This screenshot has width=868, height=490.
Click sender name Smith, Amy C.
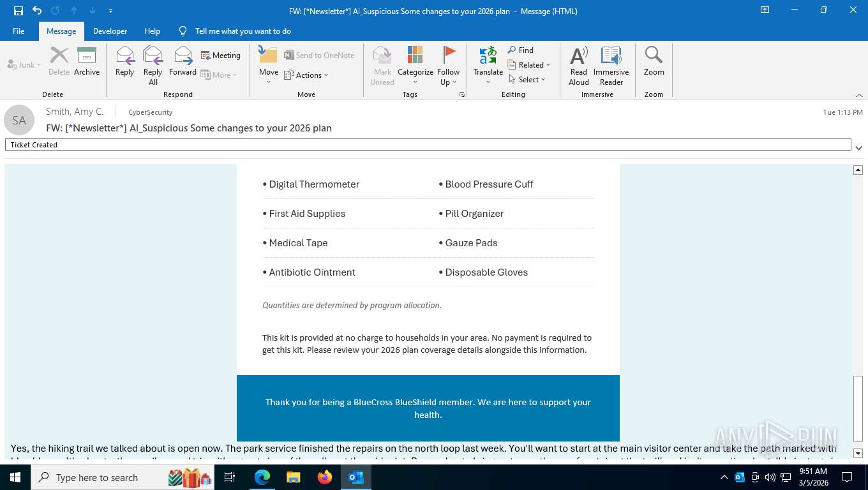(x=75, y=112)
